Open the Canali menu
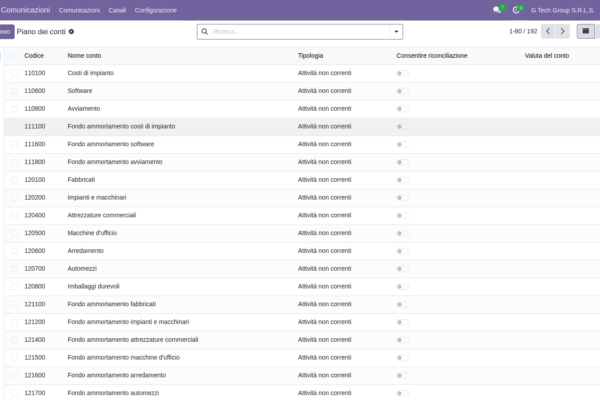Screen dimensions: 600x400 click(x=117, y=10)
